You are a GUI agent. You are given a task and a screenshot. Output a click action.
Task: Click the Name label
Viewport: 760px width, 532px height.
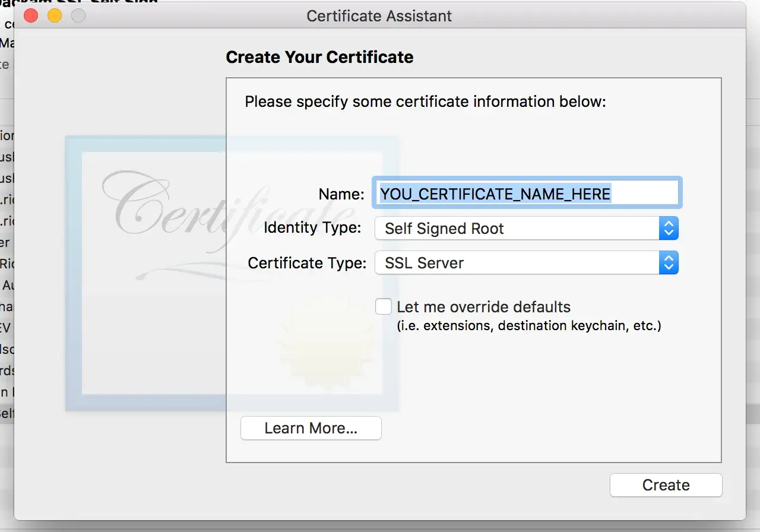(341, 194)
